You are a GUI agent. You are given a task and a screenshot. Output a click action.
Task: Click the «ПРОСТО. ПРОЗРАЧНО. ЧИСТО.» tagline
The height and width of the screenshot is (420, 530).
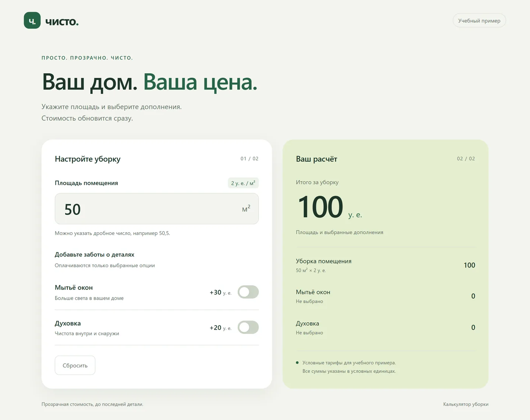[87, 58]
